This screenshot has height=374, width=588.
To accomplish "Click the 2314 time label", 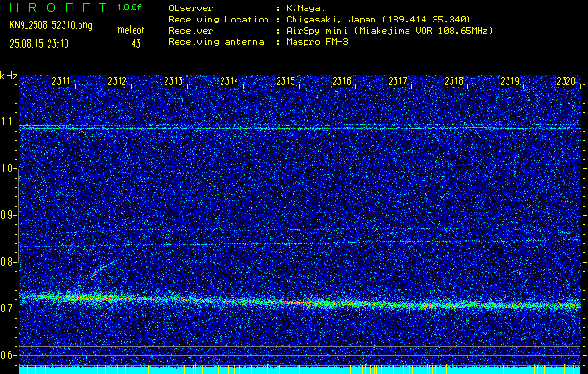I will pos(229,81).
